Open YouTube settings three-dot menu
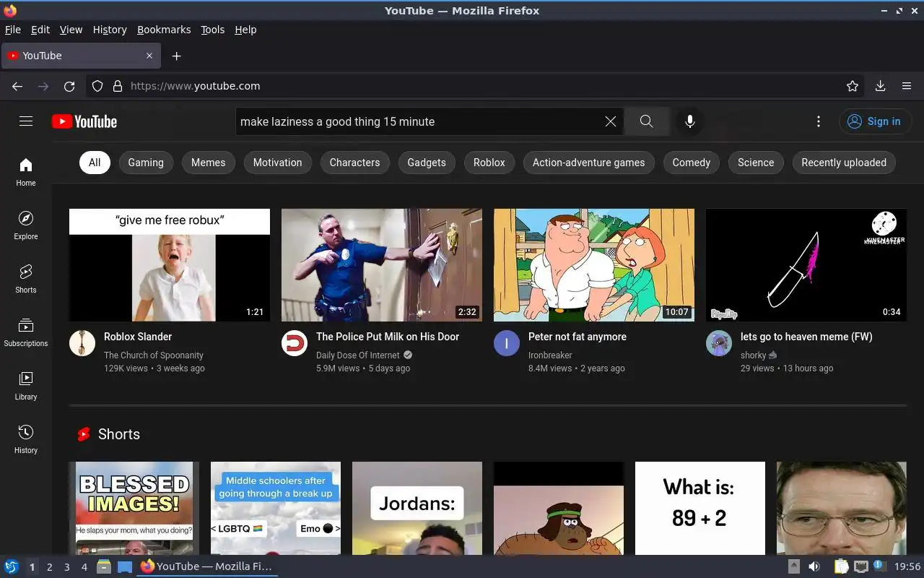 pos(818,121)
